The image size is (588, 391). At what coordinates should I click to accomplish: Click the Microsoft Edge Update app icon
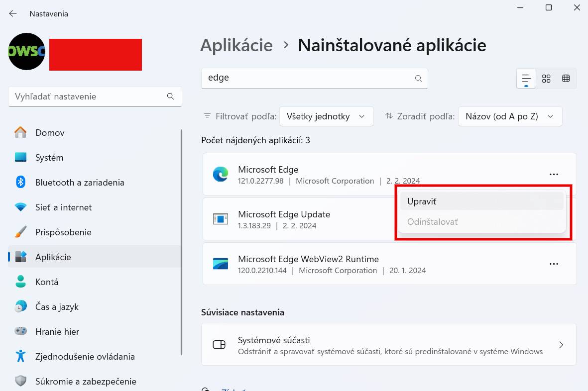pos(221,219)
